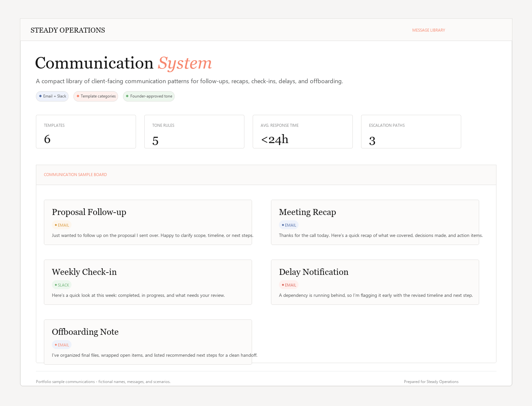Open the AVG. RESPONSE TIME stat card
Viewport: 532px width, 406px height.
click(303, 131)
